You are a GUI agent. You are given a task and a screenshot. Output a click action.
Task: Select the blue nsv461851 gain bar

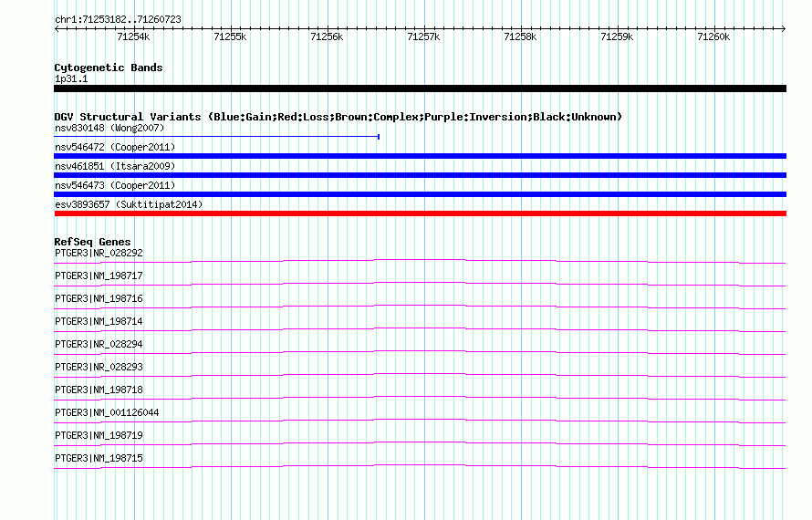point(420,175)
